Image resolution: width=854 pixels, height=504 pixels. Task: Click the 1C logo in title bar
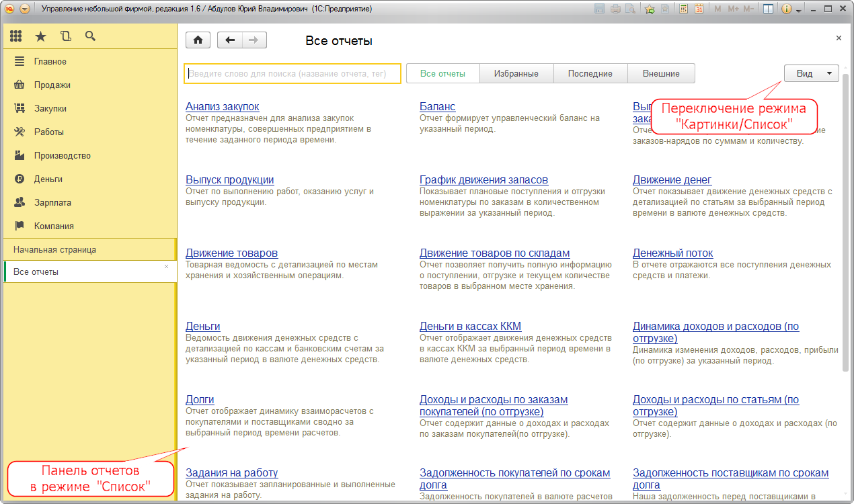9,9
